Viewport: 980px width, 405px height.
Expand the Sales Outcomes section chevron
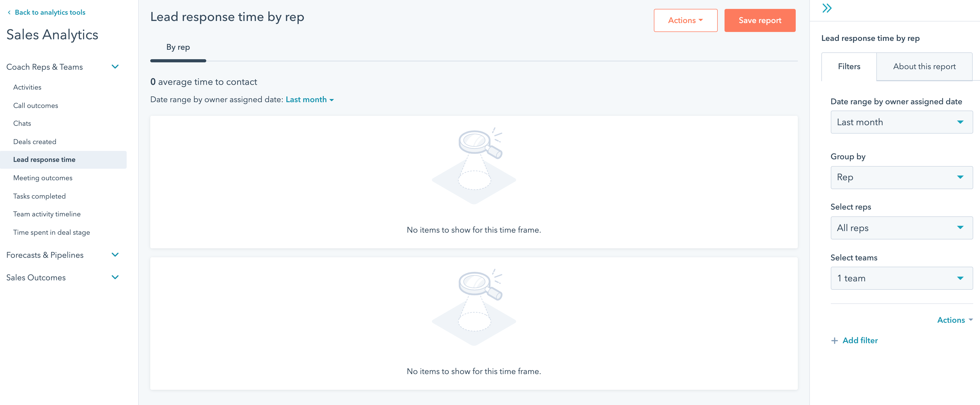[x=115, y=277]
